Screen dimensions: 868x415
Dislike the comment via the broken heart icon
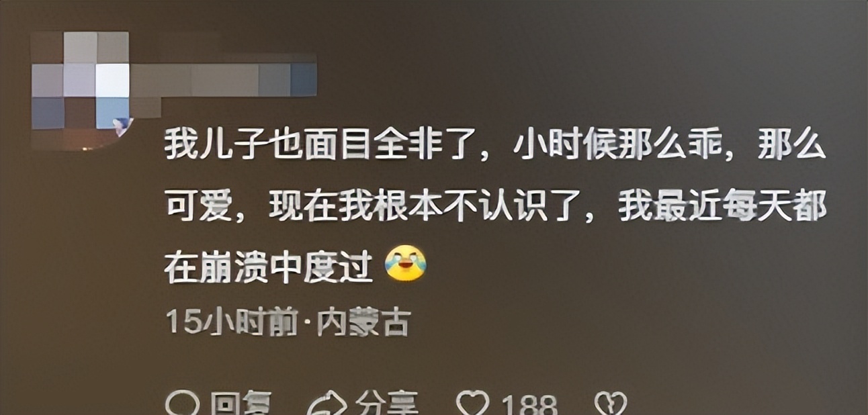(x=611, y=405)
